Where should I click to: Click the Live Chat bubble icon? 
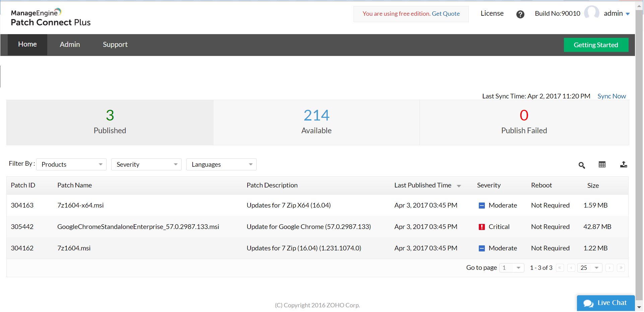tap(589, 304)
